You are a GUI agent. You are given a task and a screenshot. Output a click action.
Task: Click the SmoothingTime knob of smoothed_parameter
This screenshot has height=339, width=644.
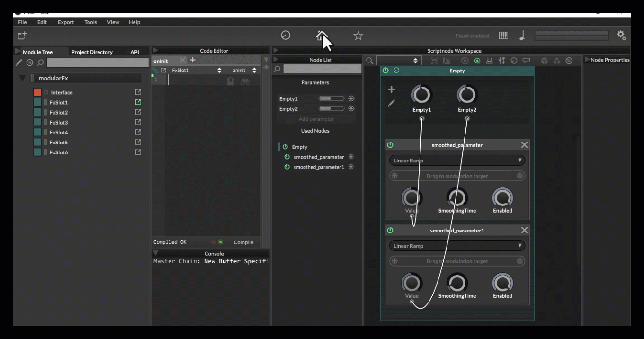pos(457,197)
